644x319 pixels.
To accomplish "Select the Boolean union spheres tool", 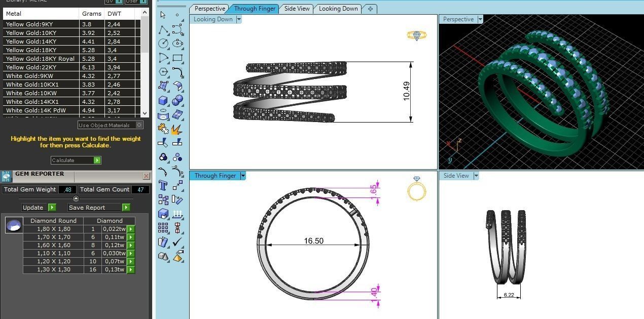I will pyautogui.click(x=177, y=100).
